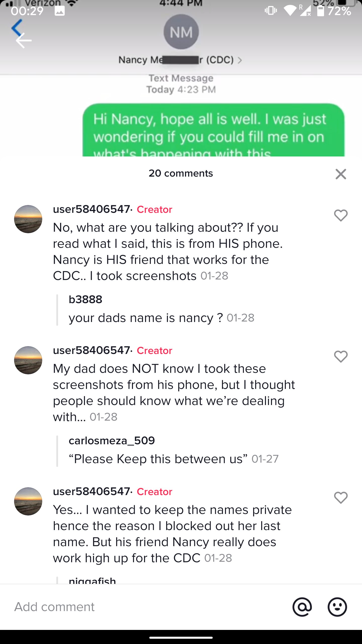Open sunset avatar beside 'My dad' comment

point(28,360)
